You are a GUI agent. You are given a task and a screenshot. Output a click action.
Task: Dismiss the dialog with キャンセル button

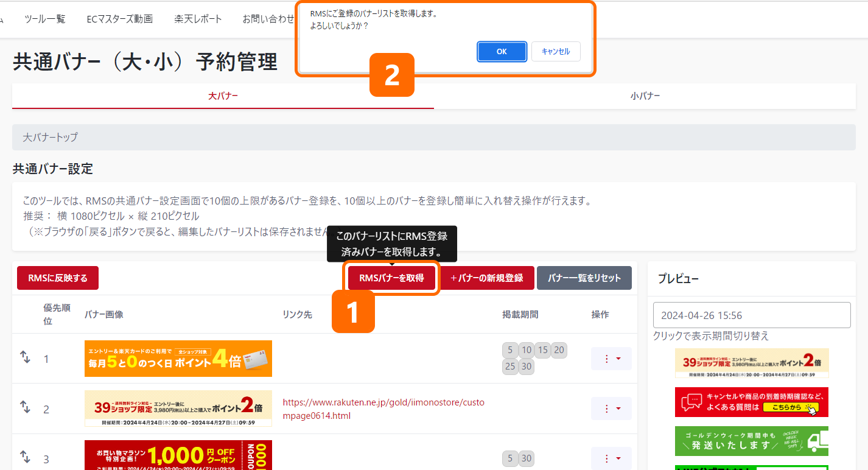(556, 52)
